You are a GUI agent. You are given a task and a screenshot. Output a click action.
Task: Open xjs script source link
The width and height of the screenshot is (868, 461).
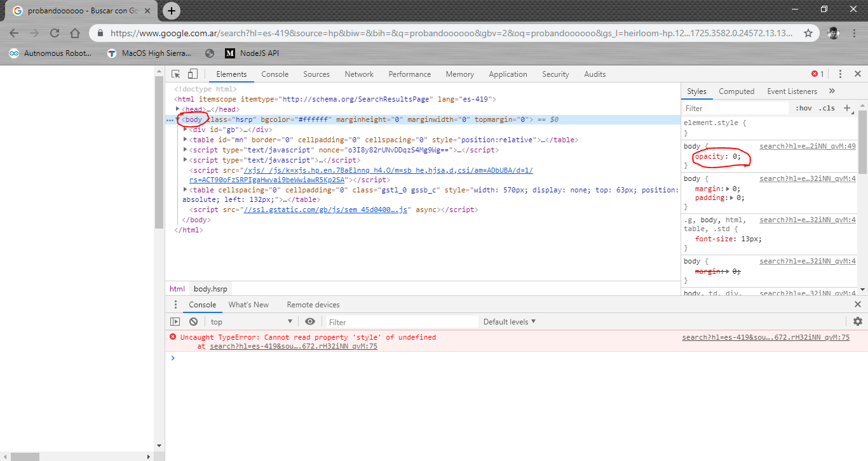coord(361,175)
